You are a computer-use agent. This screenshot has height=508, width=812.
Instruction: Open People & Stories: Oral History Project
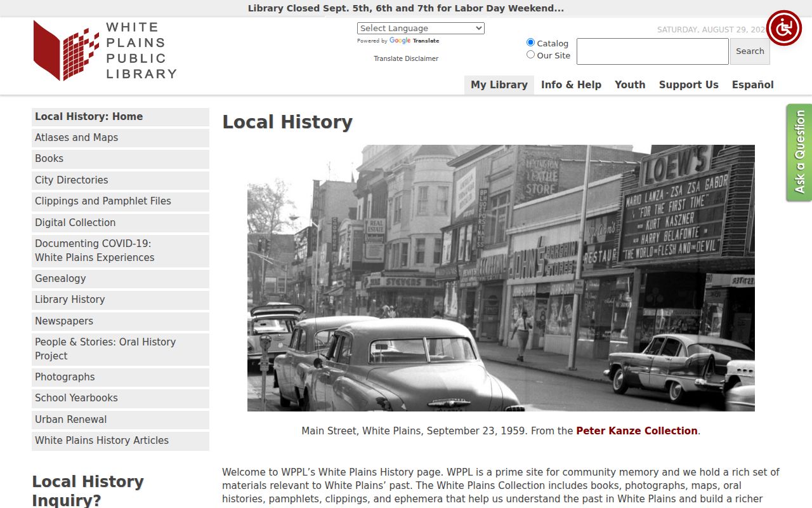pyautogui.click(x=121, y=349)
